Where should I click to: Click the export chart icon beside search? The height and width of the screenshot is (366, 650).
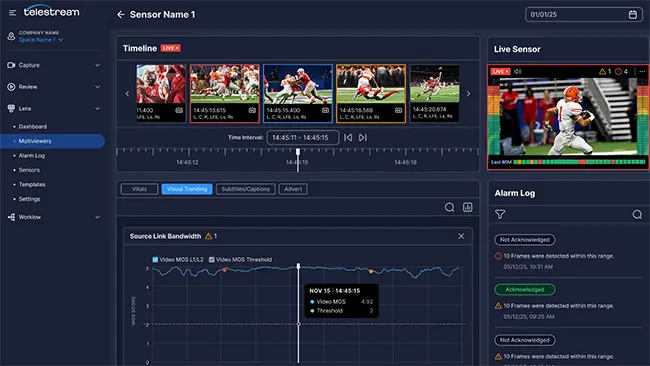(468, 207)
